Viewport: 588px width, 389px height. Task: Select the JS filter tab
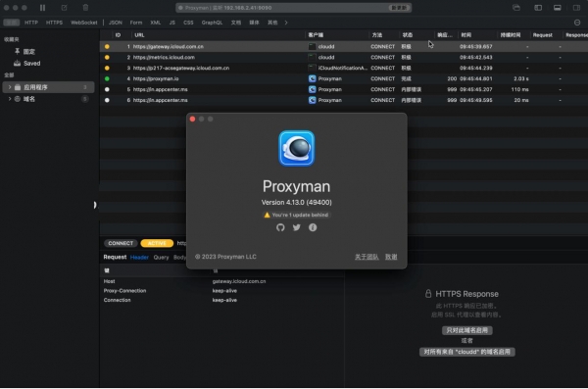point(172,23)
